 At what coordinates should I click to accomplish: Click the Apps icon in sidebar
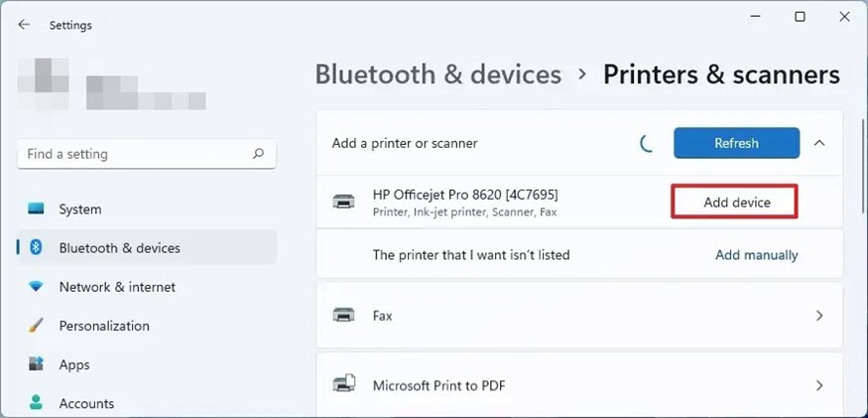pyautogui.click(x=37, y=364)
